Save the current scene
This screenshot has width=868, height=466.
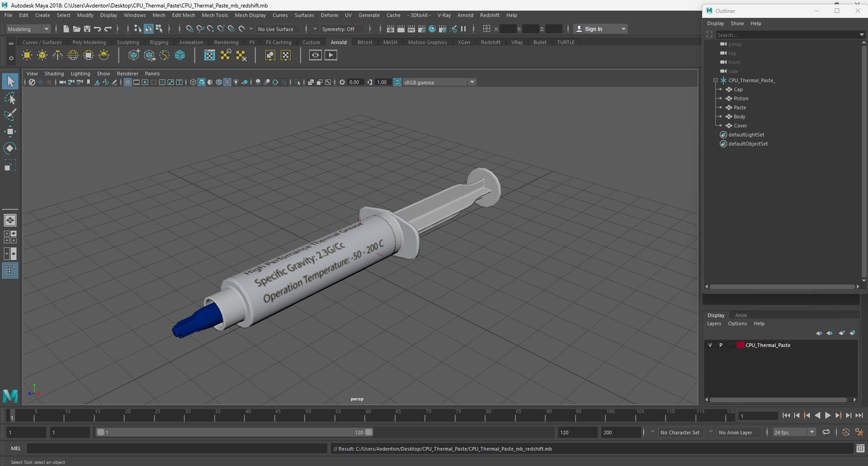87,29
